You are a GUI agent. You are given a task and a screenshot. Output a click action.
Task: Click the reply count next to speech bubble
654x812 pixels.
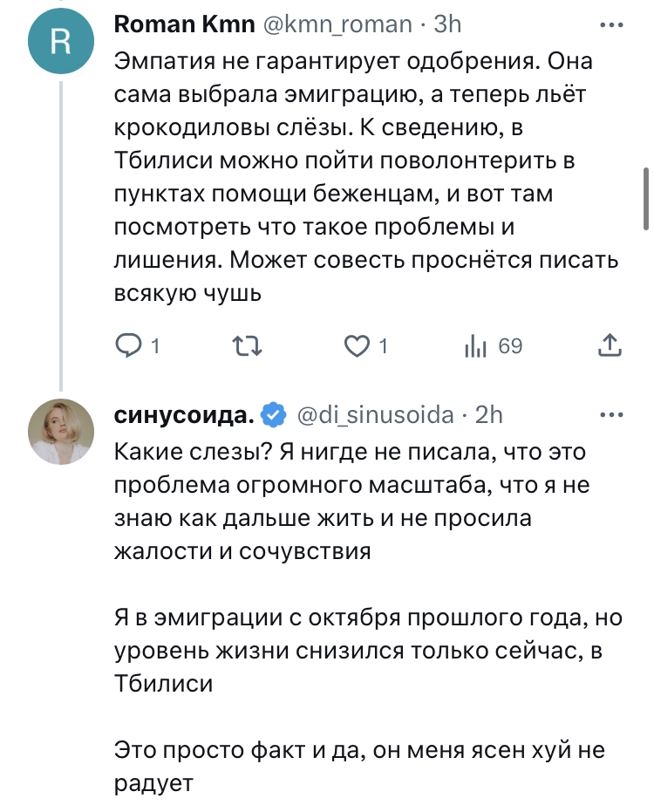[154, 347]
